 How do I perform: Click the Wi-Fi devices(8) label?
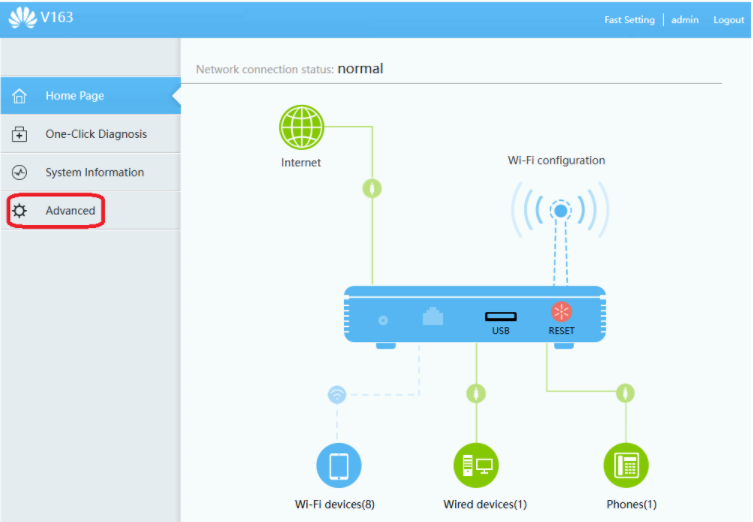point(335,504)
